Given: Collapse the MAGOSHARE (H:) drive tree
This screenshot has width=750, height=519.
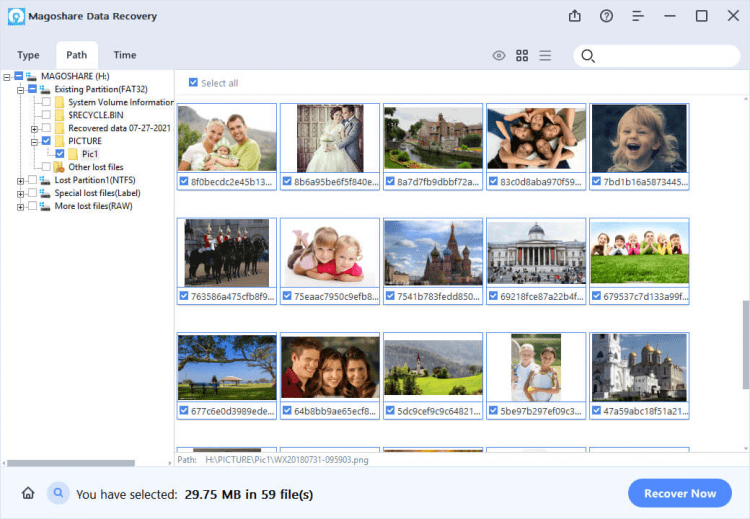Looking at the screenshot, I should coord(7,76).
